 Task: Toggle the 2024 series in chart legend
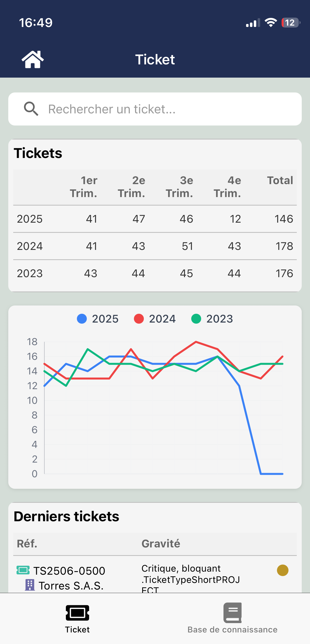155,319
